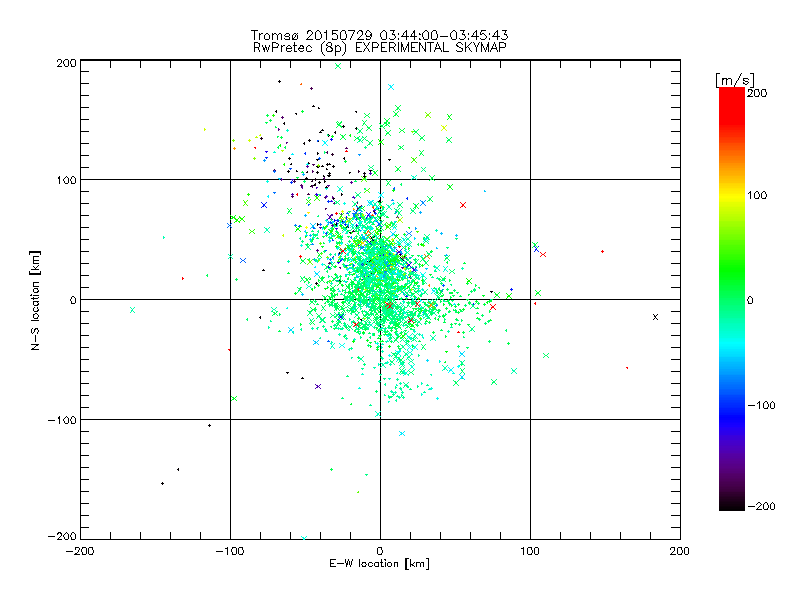This screenshot has height=600, width=800.
Task: Click the 'E-W location [km]' axis label
Action: tap(379, 564)
